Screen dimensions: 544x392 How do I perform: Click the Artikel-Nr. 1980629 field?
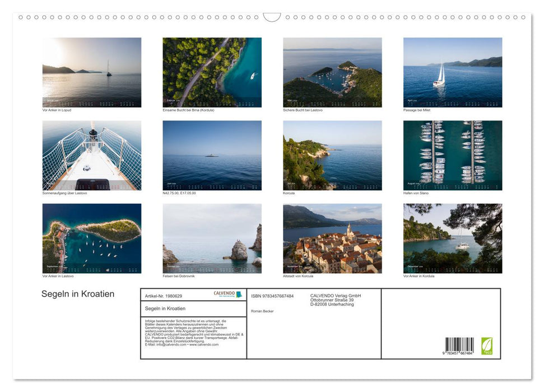164,295
